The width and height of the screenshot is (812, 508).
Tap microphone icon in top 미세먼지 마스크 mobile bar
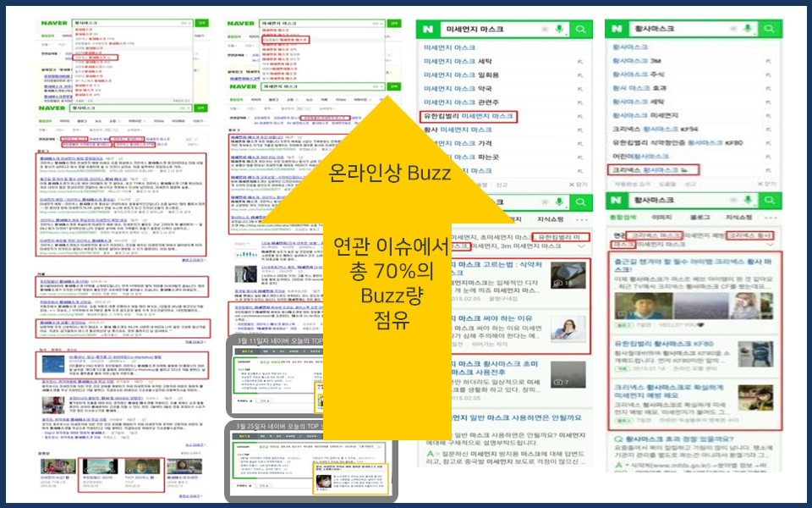coord(559,29)
